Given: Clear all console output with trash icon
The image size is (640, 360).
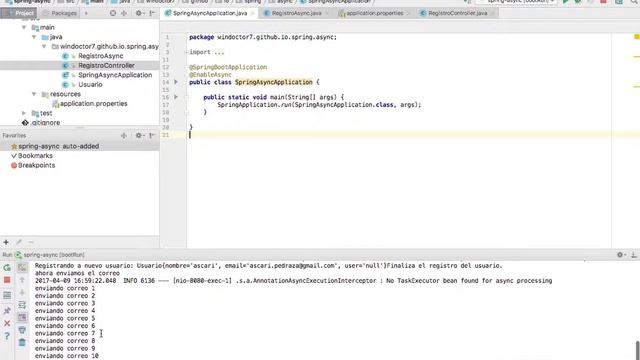Looking at the screenshot, I should [22, 342].
